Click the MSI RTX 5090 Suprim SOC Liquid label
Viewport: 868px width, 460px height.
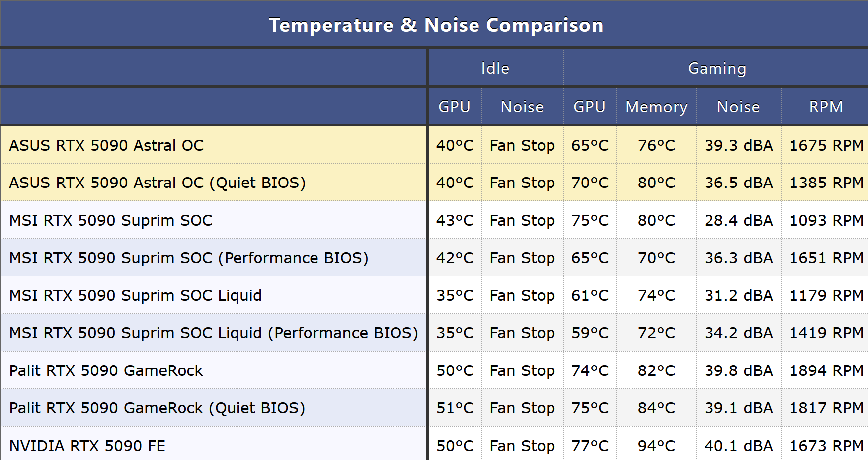click(135, 295)
